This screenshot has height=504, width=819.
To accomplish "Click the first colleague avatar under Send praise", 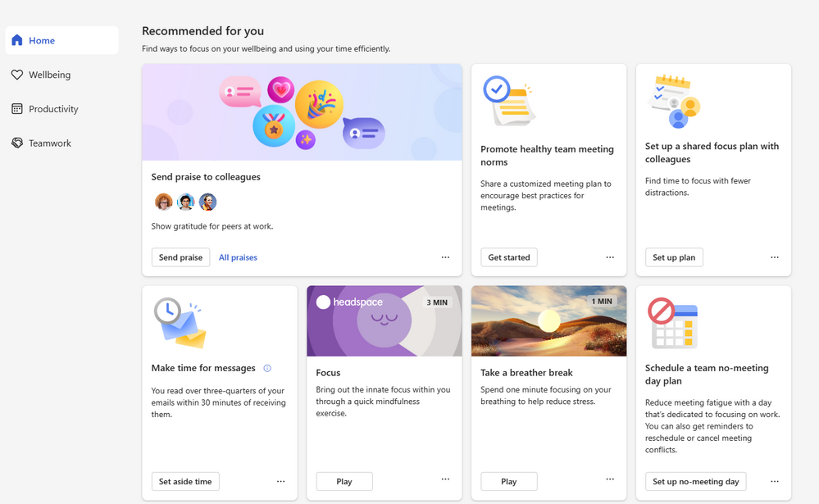I will (164, 202).
